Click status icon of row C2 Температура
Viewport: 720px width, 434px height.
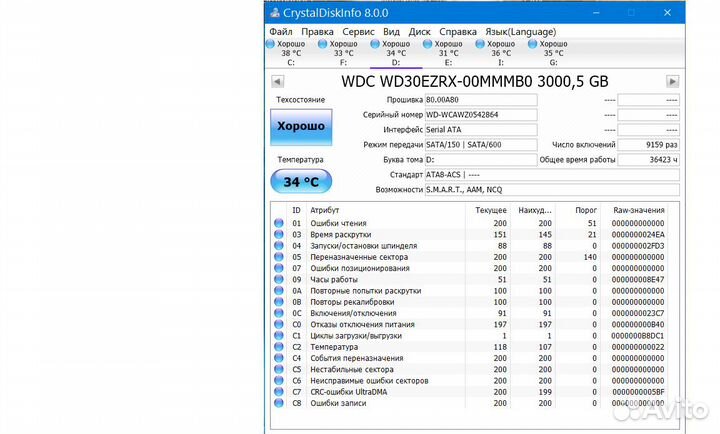click(x=279, y=347)
